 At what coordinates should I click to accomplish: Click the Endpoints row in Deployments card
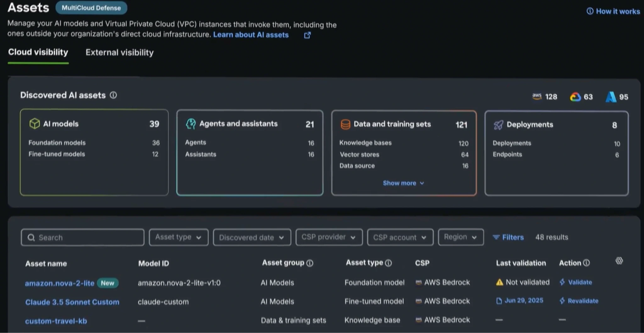556,155
